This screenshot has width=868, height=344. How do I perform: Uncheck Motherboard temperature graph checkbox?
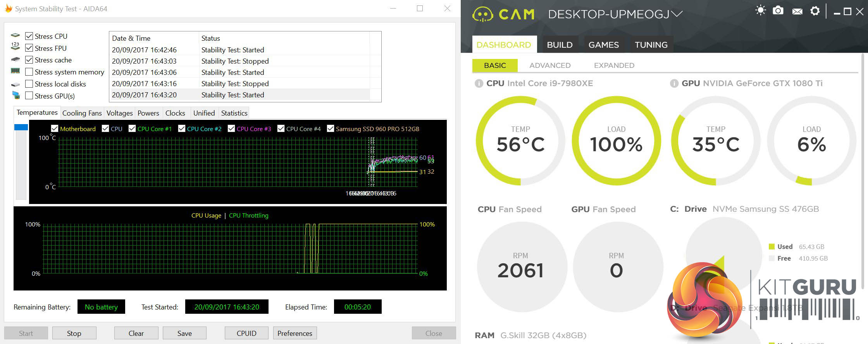(55, 128)
